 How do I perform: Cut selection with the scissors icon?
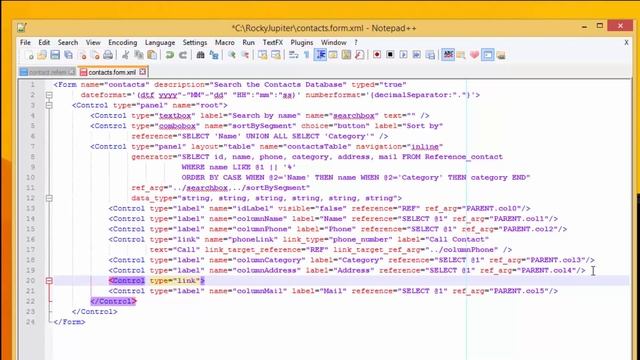126,55
